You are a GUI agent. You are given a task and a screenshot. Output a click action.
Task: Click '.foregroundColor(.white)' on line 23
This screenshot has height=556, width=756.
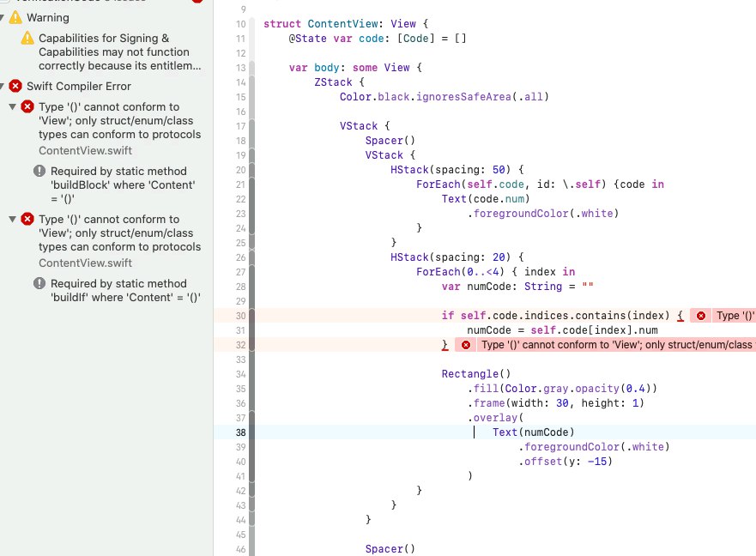(x=543, y=213)
